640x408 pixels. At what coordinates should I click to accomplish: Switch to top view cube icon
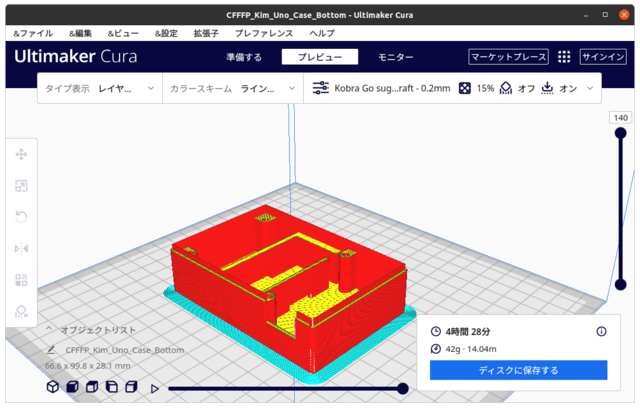(x=92, y=386)
